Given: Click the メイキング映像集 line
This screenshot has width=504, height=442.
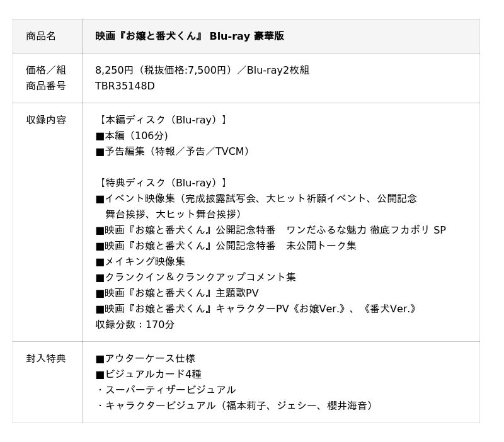Looking at the screenshot, I should click(x=140, y=261).
